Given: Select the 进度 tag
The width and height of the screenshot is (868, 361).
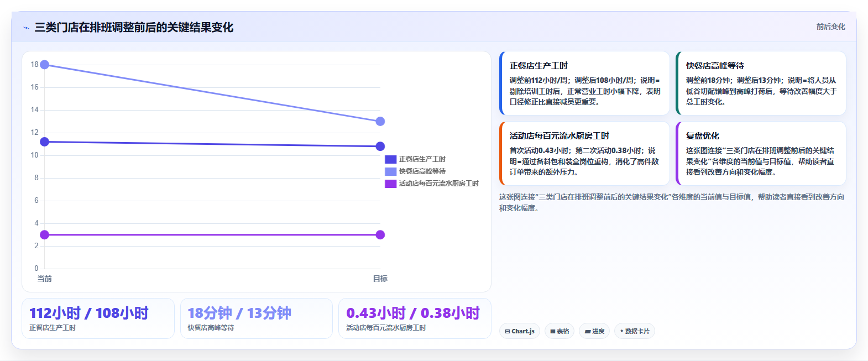Looking at the screenshot, I should (x=594, y=331).
